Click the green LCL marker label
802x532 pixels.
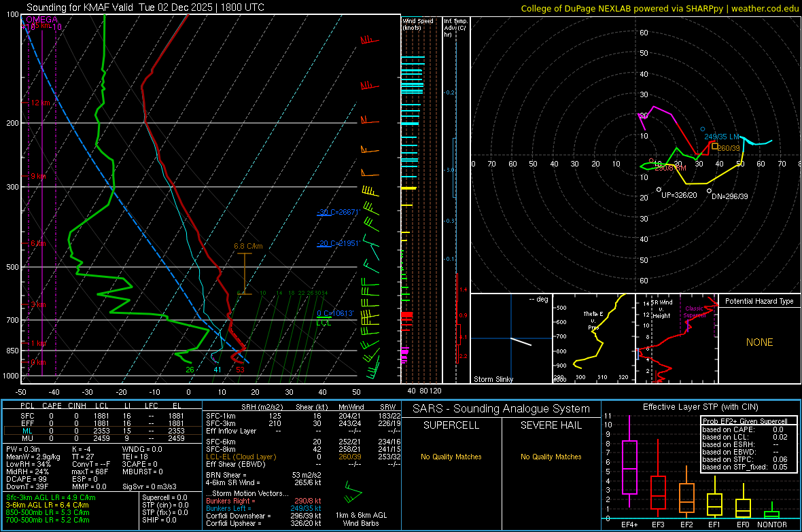[x=324, y=323]
